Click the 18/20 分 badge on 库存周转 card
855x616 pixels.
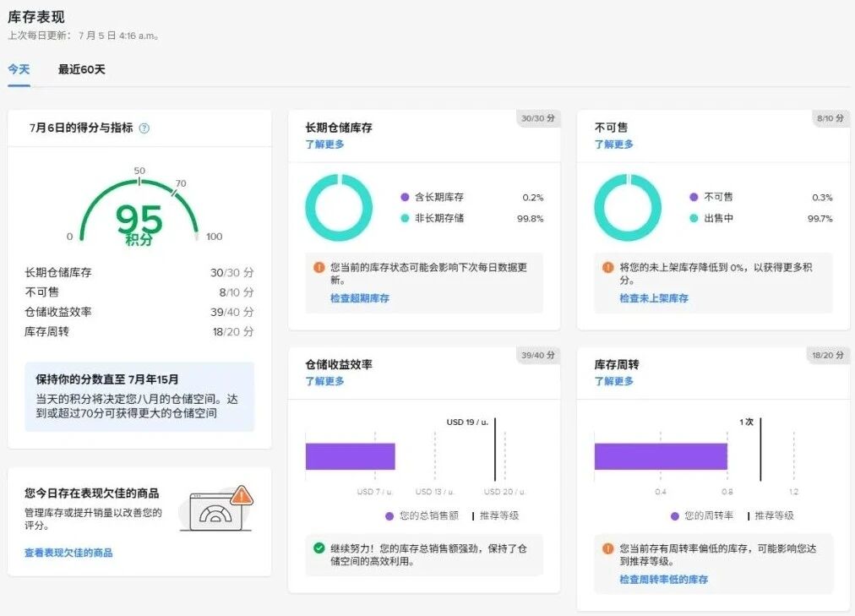pyautogui.click(x=828, y=356)
